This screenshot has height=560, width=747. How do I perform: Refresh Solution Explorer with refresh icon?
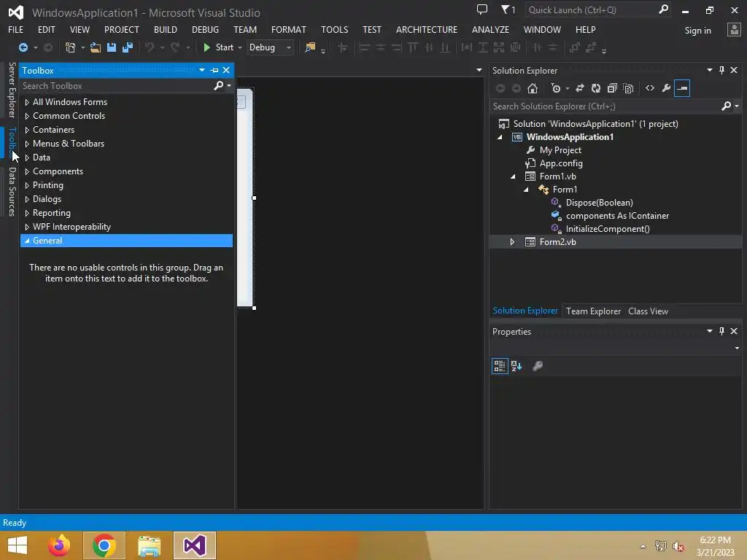(596, 88)
